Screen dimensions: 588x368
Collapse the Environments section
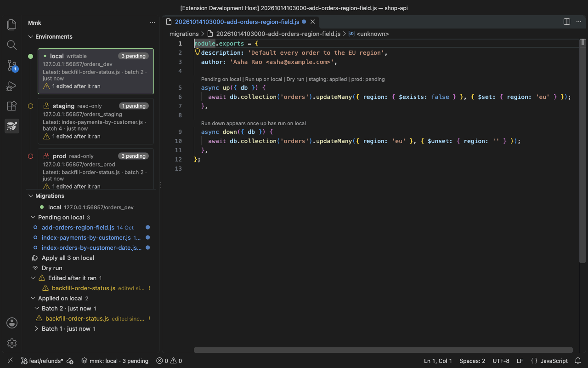coord(31,37)
